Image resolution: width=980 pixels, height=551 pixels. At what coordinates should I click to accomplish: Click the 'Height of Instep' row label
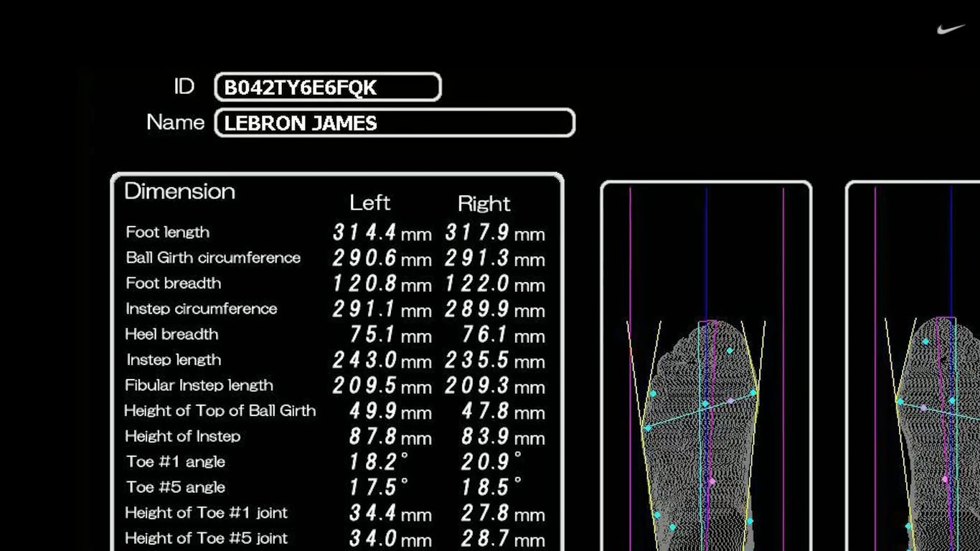[x=183, y=436]
